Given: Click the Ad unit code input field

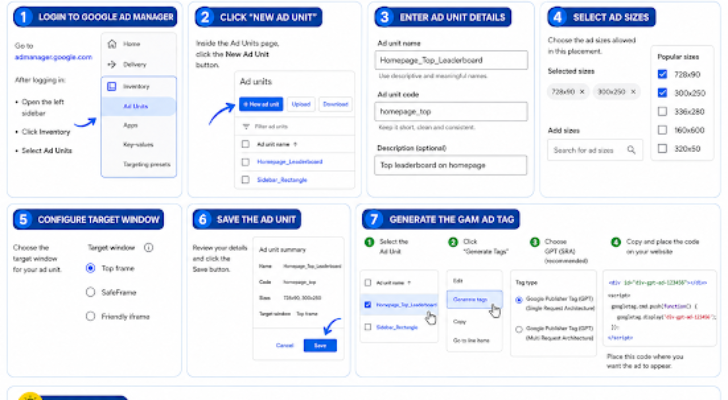Looking at the screenshot, I should click(451, 112).
